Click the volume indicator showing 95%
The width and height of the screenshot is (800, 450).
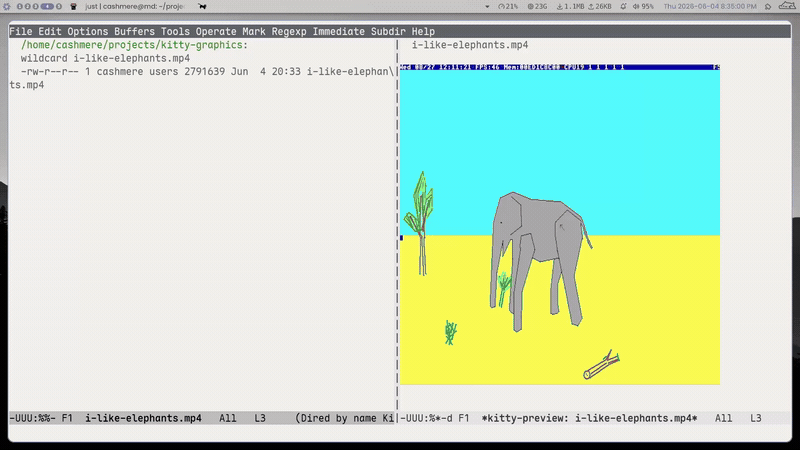click(x=643, y=7)
